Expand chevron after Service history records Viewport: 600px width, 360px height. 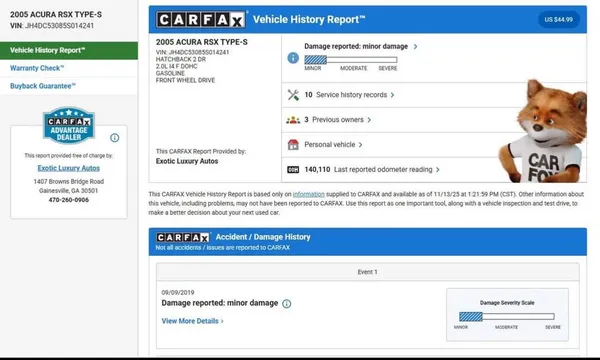pos(392,95)
